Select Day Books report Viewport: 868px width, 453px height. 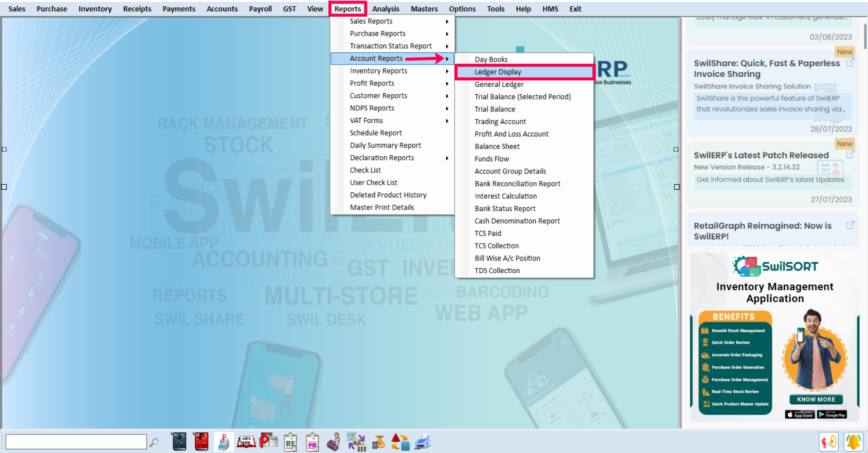524,59
